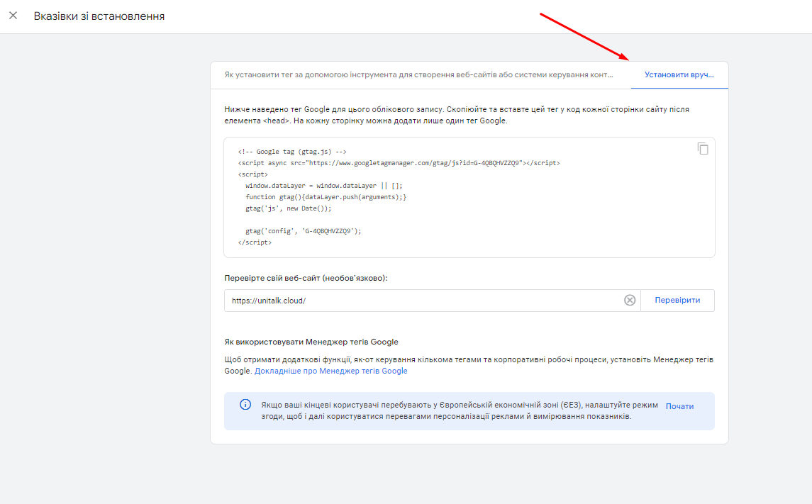Click the "Google tag (gtag.js)" comment line
This screenshot has height=504, width=812.
click(292, 152)
